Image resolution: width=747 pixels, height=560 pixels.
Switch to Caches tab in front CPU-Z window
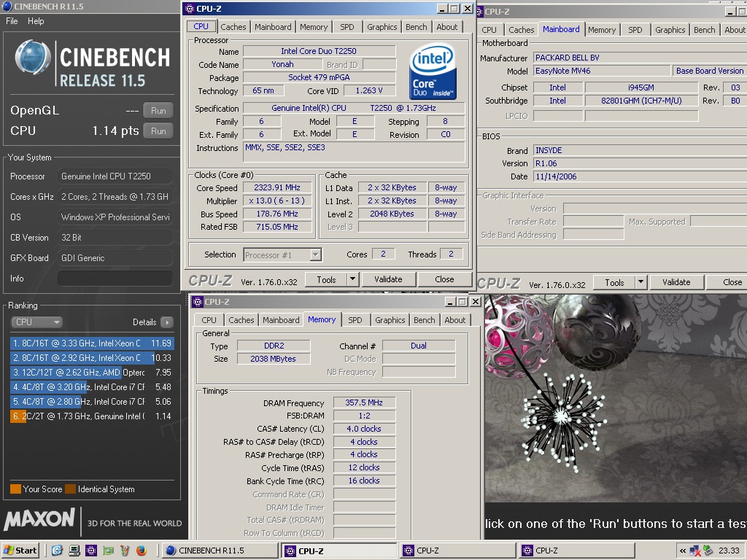point(233,27)
